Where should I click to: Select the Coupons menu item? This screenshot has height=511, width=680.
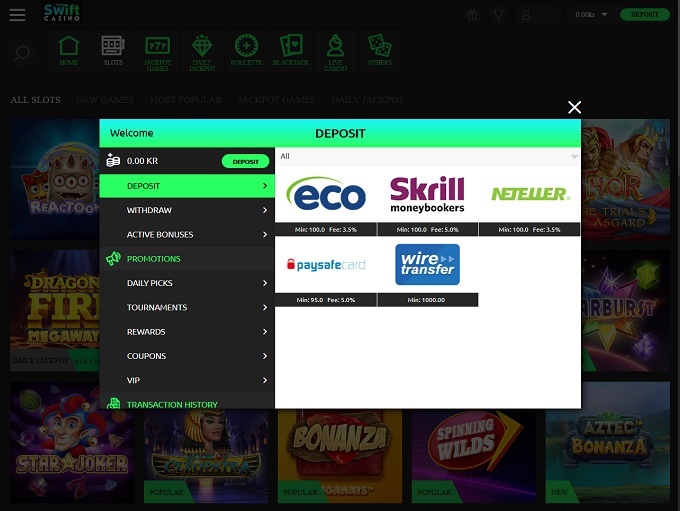pyautogui.click(x=187, y=356)
